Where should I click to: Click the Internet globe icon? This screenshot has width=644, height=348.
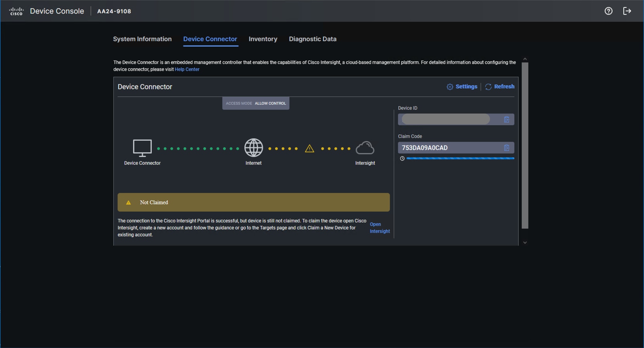tap(254, 148)
